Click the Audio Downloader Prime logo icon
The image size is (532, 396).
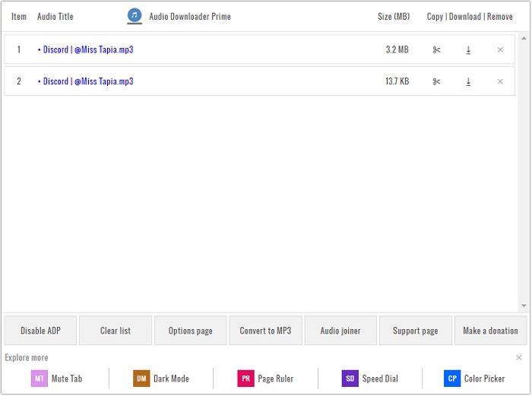pyautogui.click(x=135, y=16)
